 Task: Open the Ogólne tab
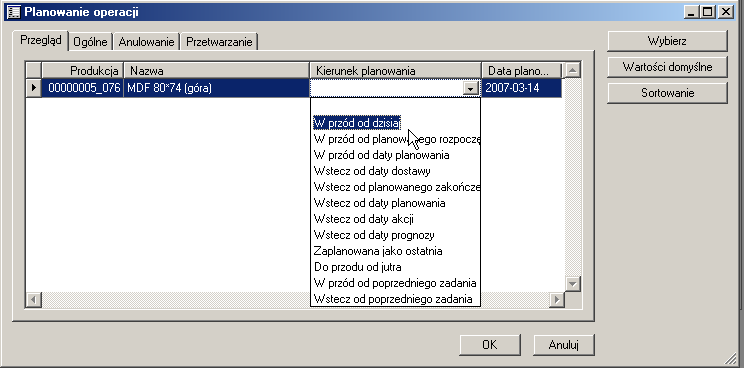coord(90,42)
